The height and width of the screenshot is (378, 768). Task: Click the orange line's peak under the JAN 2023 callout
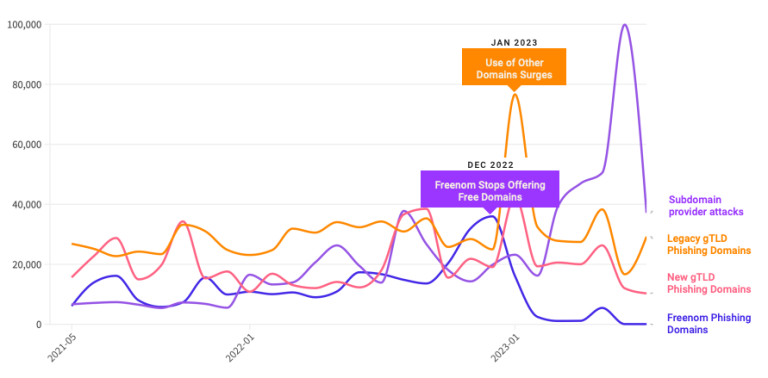point(515,94)
